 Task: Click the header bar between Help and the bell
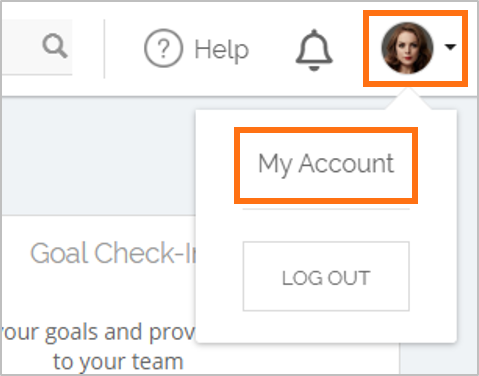tap(272, 49)
